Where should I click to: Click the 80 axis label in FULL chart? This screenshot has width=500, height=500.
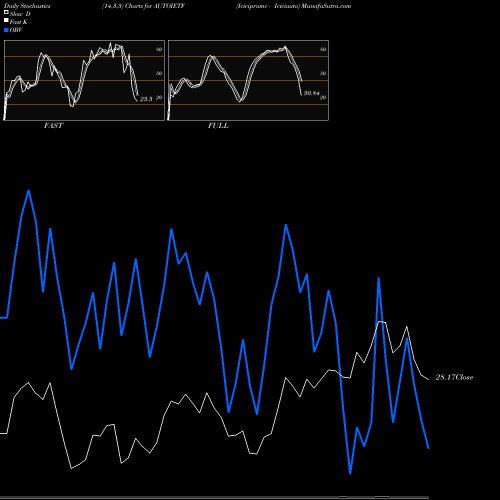[323, 49]
